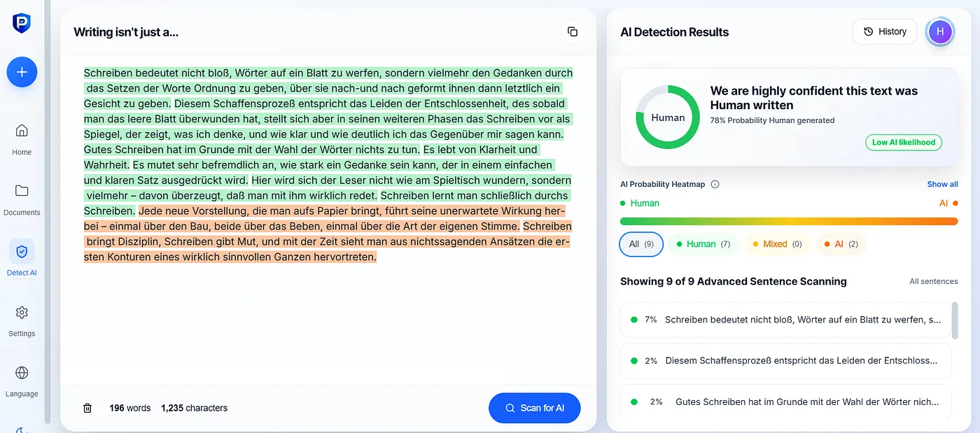The height and width of the screenshot is (433, 980).
Task: Click the AI probability gradient bar
Action: point(789,221)
